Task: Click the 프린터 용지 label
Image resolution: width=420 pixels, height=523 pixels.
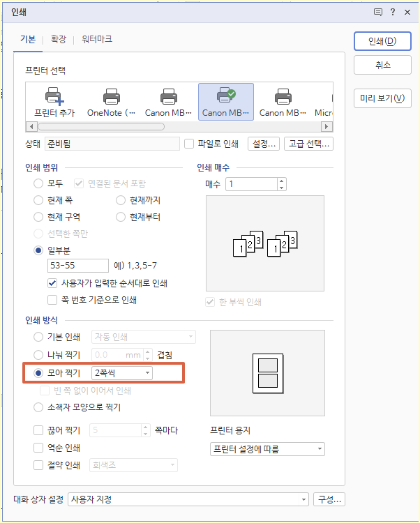Action: [230, 430]
